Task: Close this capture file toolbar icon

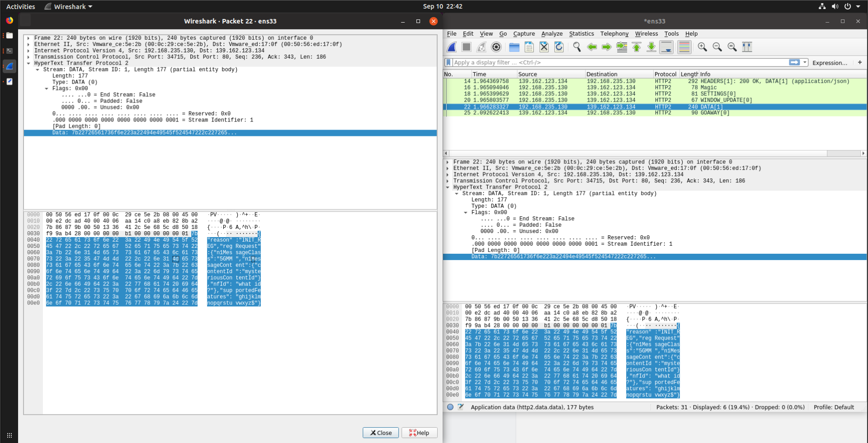Action: pyautogui.click(x=544, y=47)
